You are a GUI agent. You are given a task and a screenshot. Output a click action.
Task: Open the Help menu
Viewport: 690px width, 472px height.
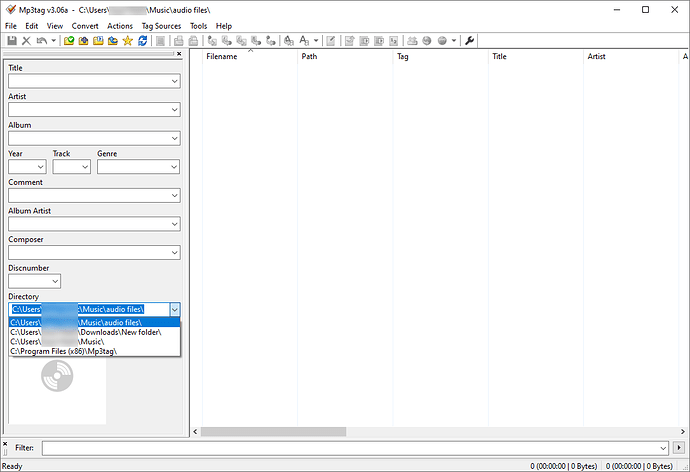click(224, 26)
